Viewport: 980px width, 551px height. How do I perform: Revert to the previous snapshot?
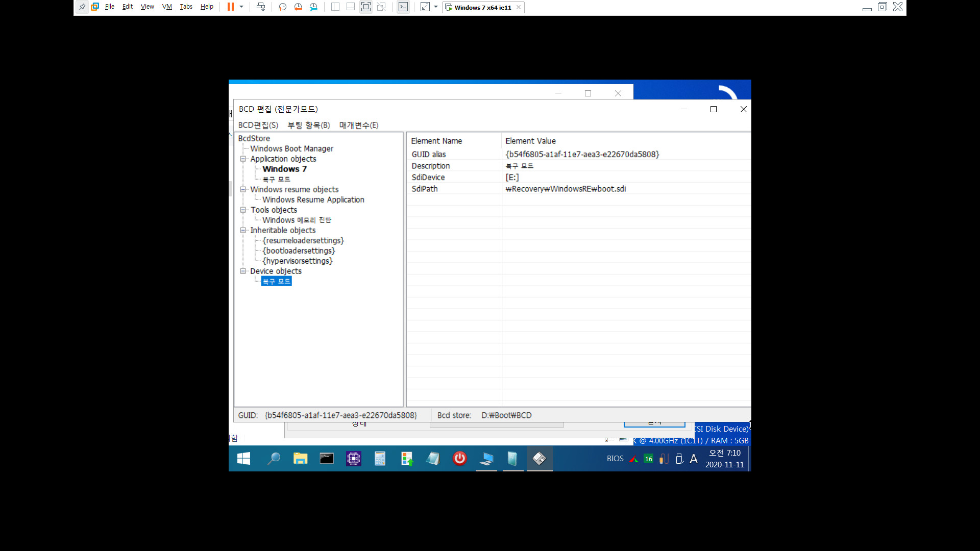(298, 7)
